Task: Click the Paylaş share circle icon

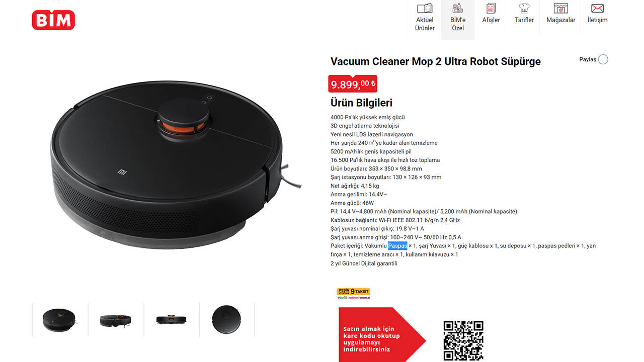Action: tap(603, 59)
